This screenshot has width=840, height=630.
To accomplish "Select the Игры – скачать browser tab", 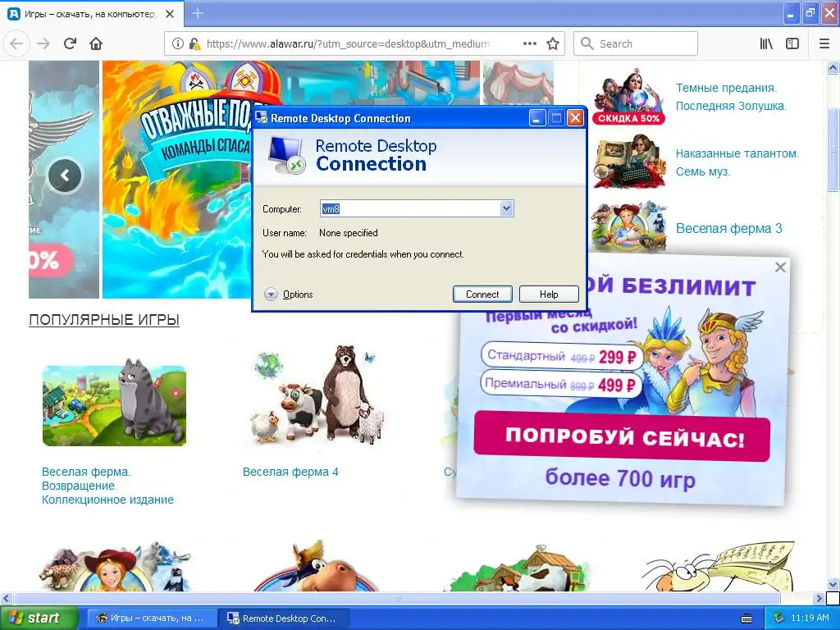I will pyautogui.click(x=92, y=14).
